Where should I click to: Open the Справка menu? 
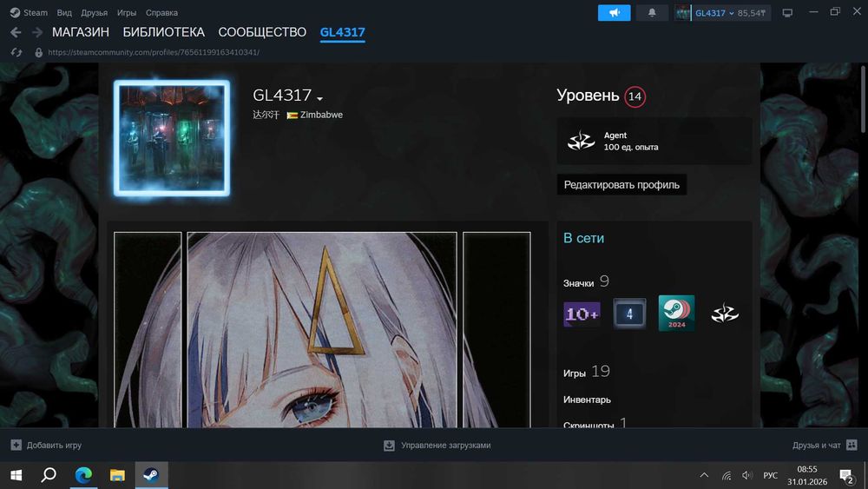click(x=161, y=12)
